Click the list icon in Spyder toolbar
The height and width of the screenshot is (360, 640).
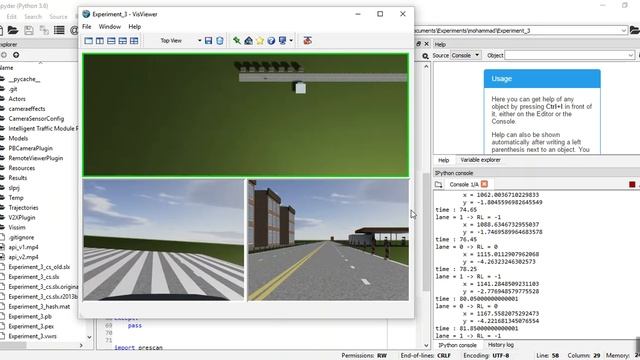pyautogui.click(x=59, y=30)
